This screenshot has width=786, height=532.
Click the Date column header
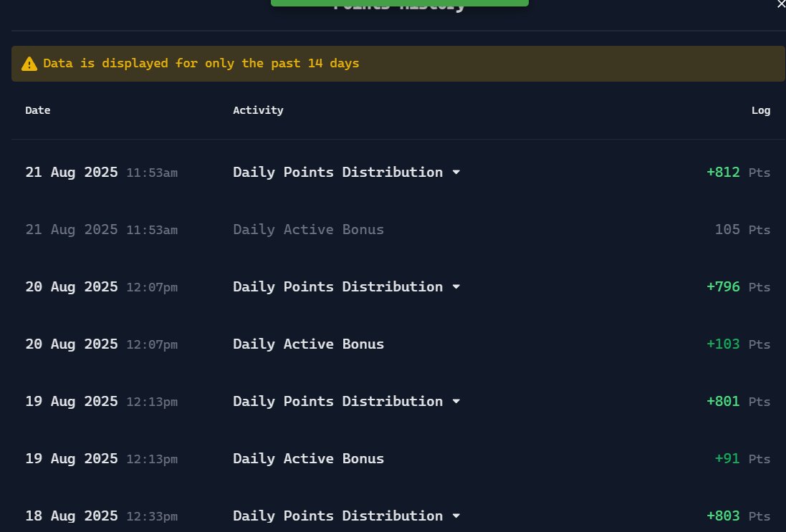click(37, 110)
